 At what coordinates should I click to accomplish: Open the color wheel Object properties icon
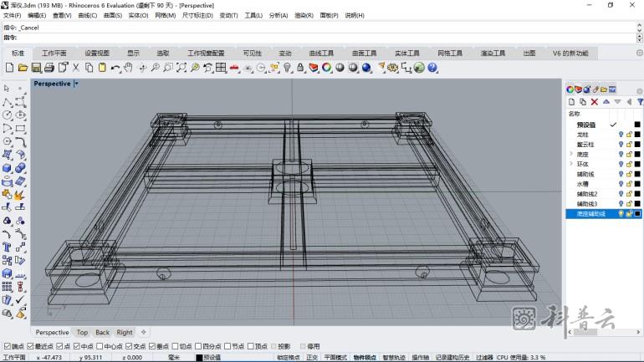click(x=326, y=68)
